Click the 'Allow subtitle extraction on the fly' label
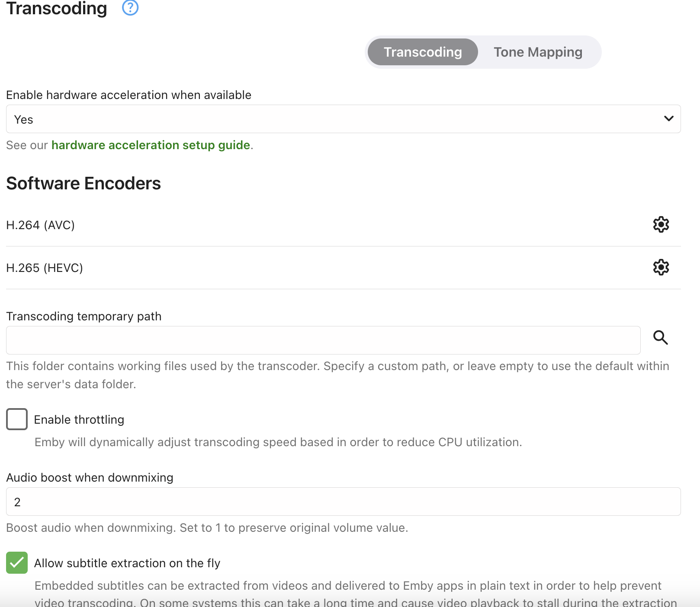Screen dimensions: 700x607 pyautogui.click(x=127, y=563)
